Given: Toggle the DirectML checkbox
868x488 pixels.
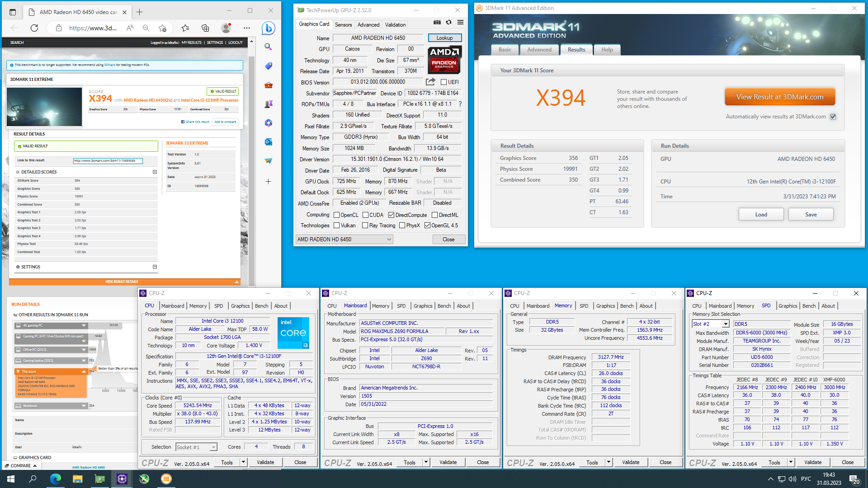Looking at the screenshot, I should (x=434, y=215).
